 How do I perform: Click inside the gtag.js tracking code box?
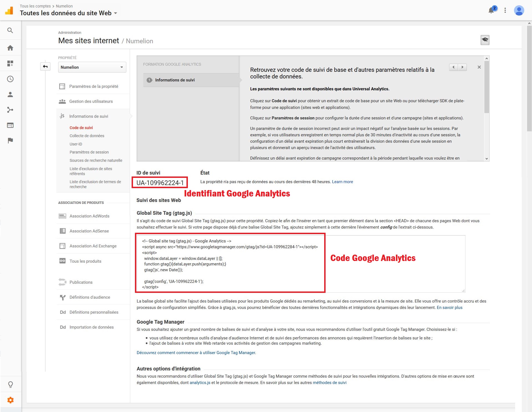coord(301,264)
